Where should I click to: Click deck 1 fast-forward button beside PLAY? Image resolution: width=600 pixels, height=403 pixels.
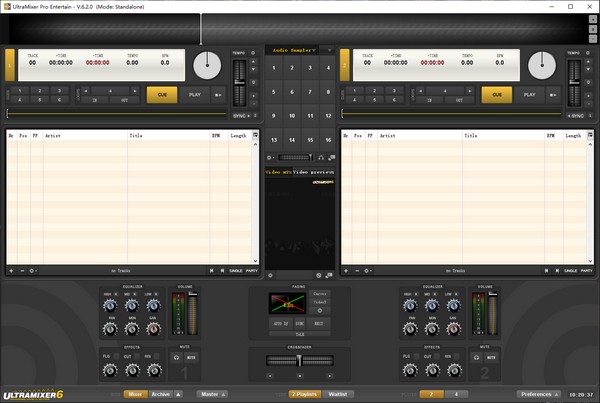(x=218, y=95)
